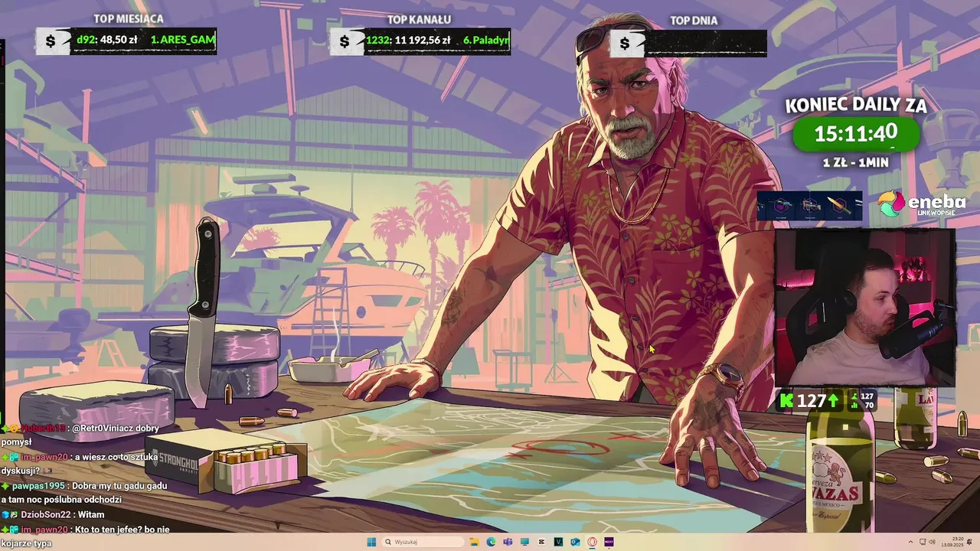Open File Explorer from the taskbar

point(475,542)
